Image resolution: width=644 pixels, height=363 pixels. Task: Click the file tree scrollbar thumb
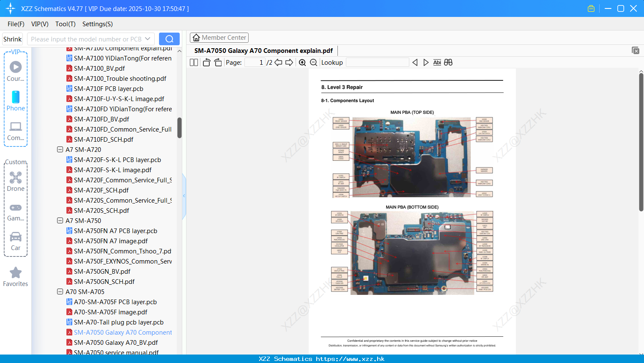[x=179, y=128]
